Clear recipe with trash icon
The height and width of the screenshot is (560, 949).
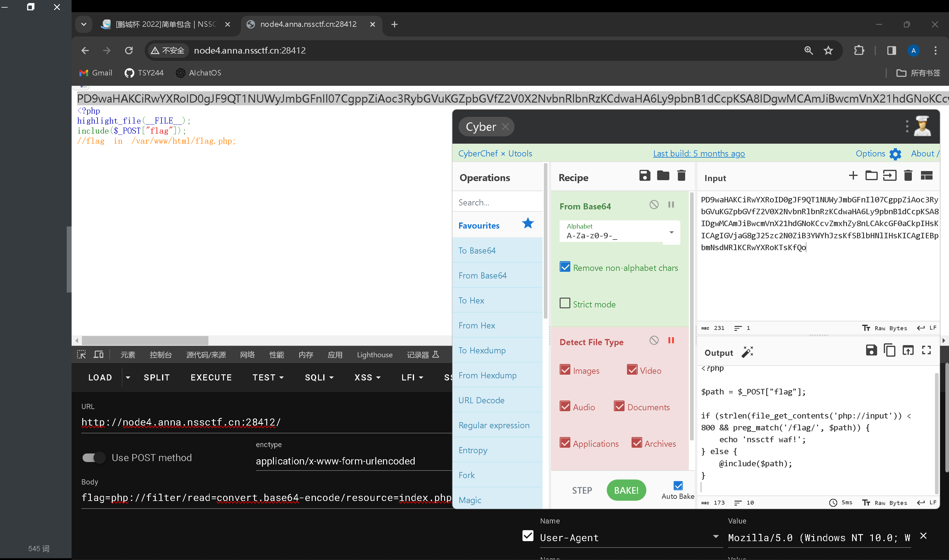click(681, 176)
